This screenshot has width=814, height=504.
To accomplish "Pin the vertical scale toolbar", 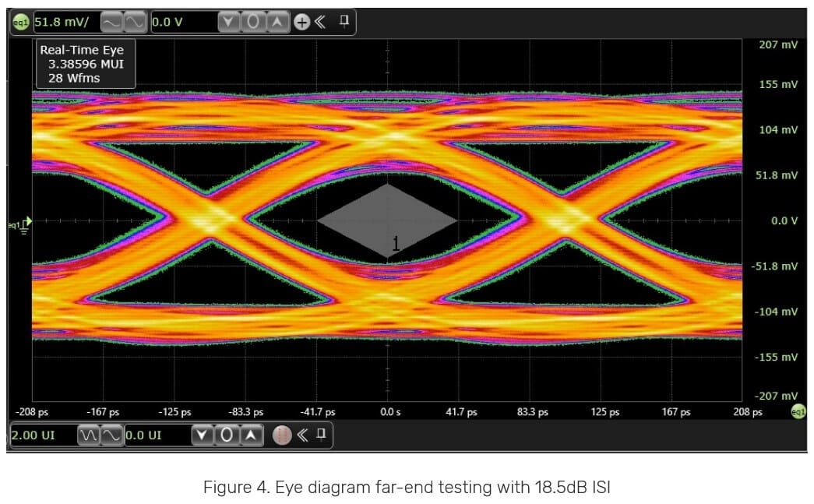I will click(344, 22).
